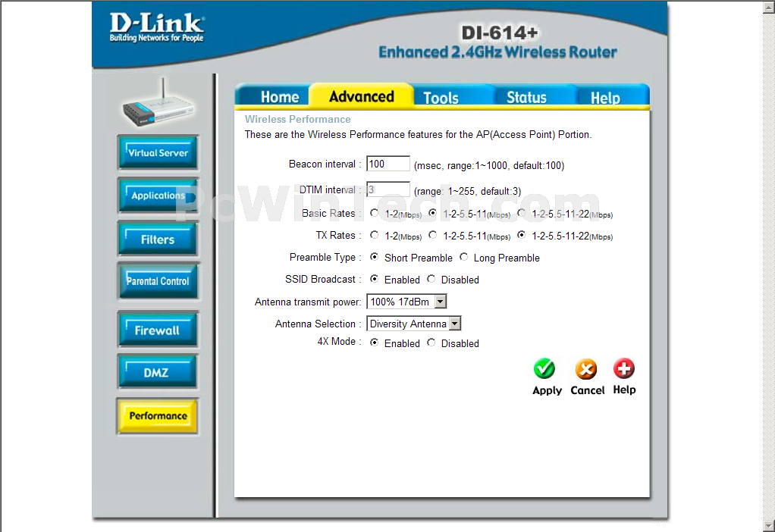Set TX Rates to 1-2-5.5-11-22 Mbps

521,235
